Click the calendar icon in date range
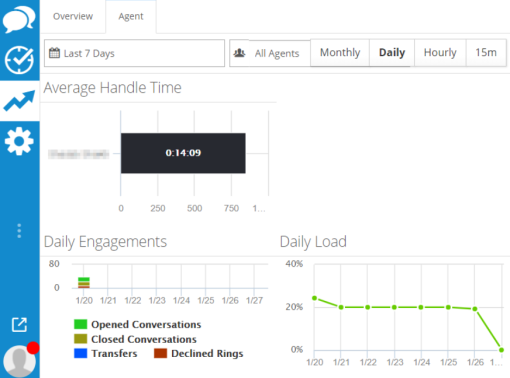Image resolution: width=510 pixels, height=378 pixels. tap(54, 53)
